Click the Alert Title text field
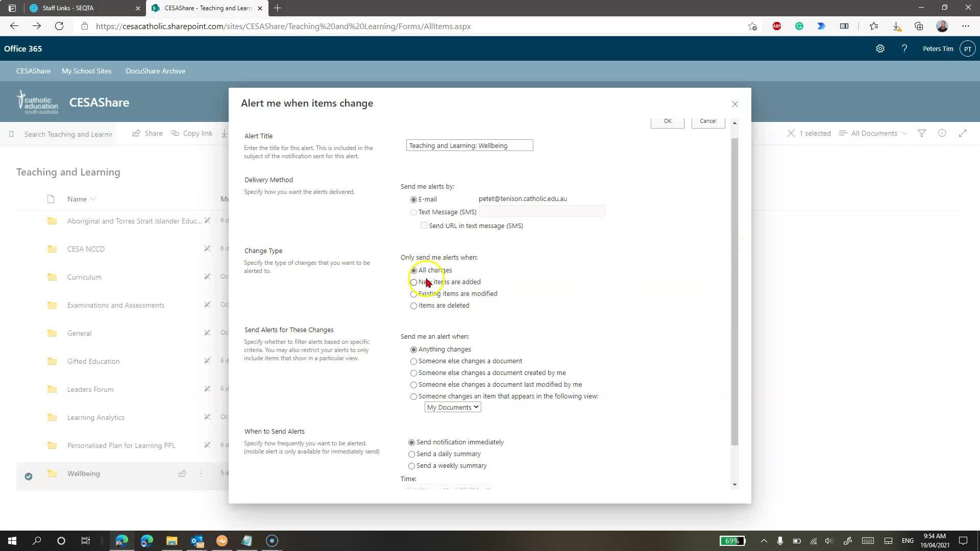 click(469, 145)
